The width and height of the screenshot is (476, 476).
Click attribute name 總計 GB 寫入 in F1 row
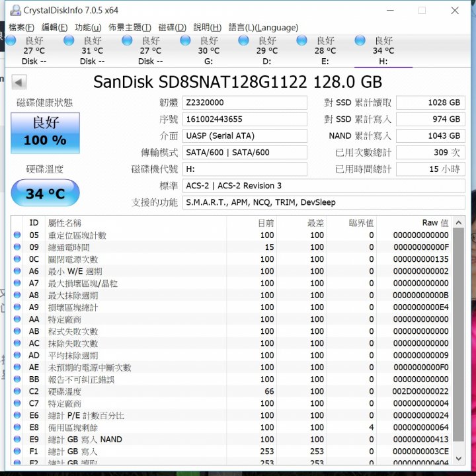[73, 452]
